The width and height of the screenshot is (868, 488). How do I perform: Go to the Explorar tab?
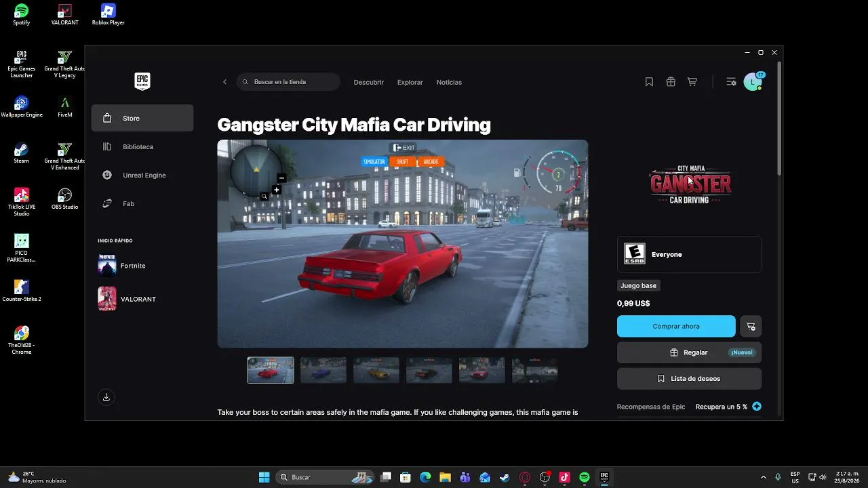pyautogui.click(x=410, y=82)
